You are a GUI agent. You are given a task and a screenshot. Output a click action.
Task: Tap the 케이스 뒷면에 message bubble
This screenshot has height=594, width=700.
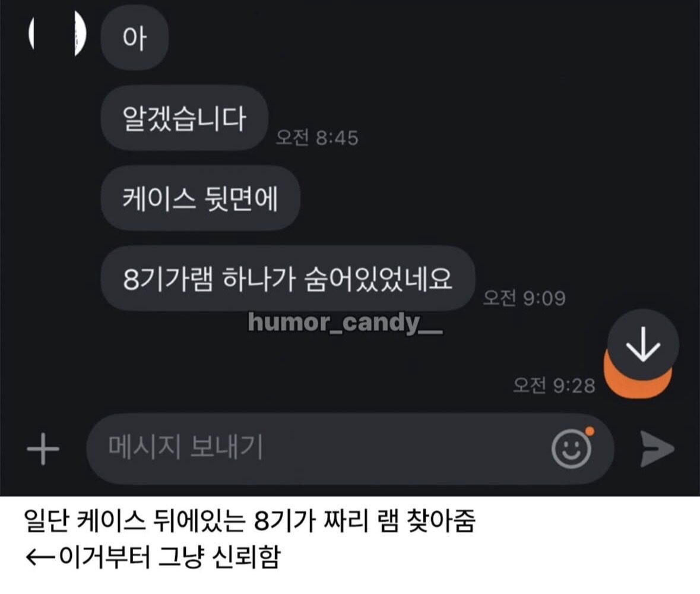click(x=201, y=198)
